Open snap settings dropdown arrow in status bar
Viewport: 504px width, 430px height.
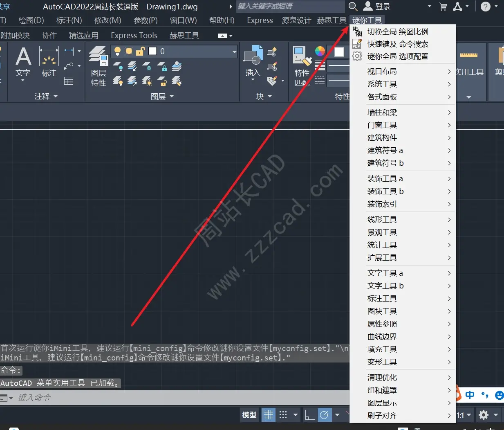pos(296,415)
